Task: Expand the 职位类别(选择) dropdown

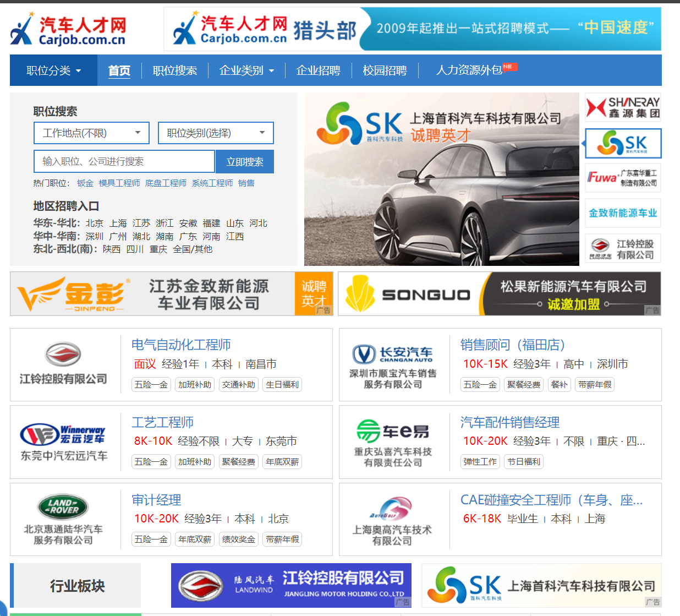Action: click(216, 133)
